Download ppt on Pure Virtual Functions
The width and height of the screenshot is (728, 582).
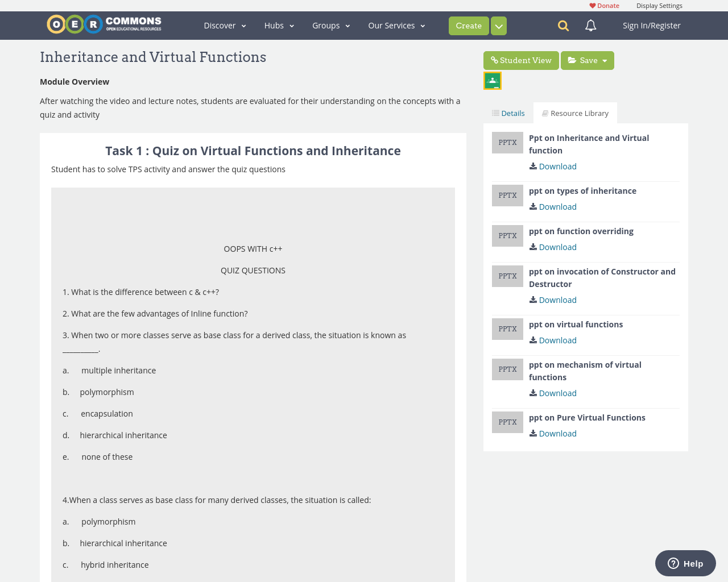552,433
